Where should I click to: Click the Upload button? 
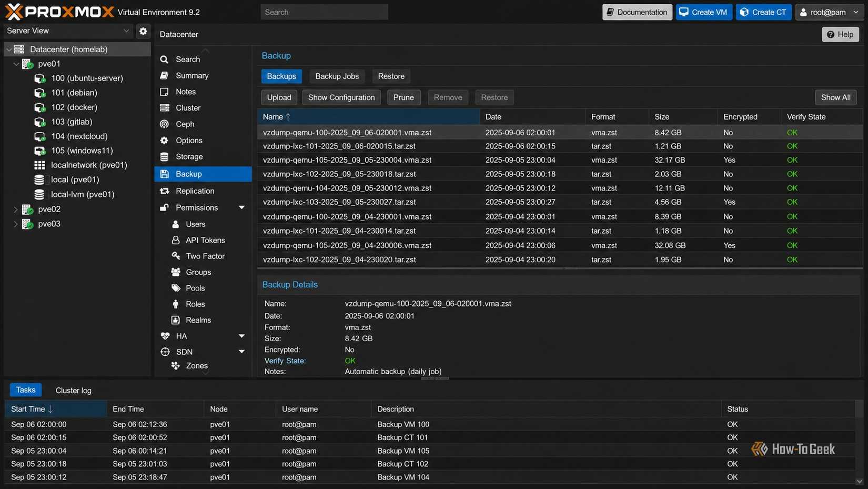[279, 97]
